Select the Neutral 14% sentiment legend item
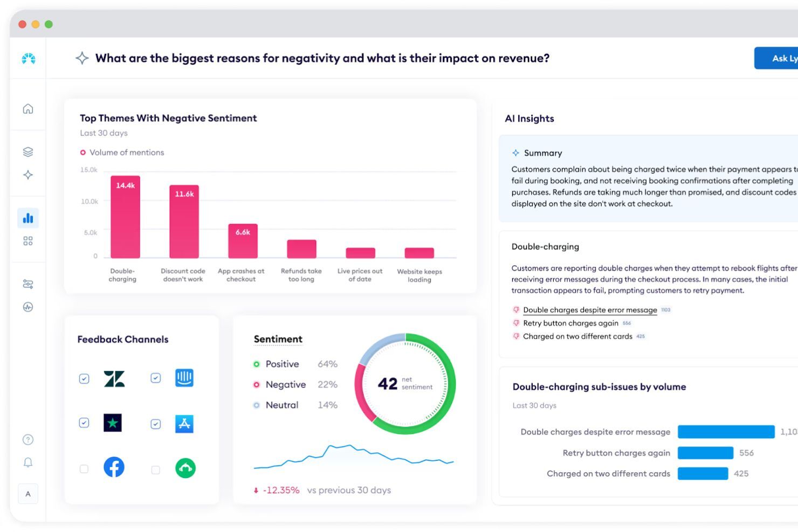798x532 pixels. [x=295, y=405]
